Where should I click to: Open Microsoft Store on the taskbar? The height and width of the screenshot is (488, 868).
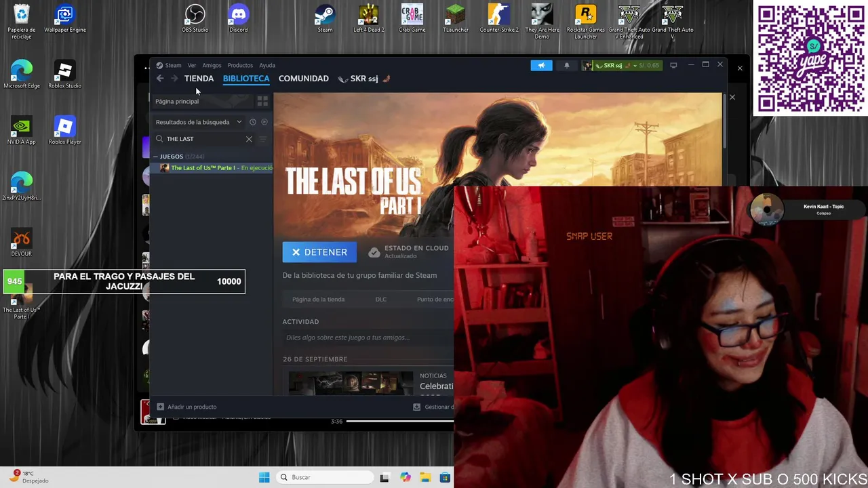click(x=445, y=477)
